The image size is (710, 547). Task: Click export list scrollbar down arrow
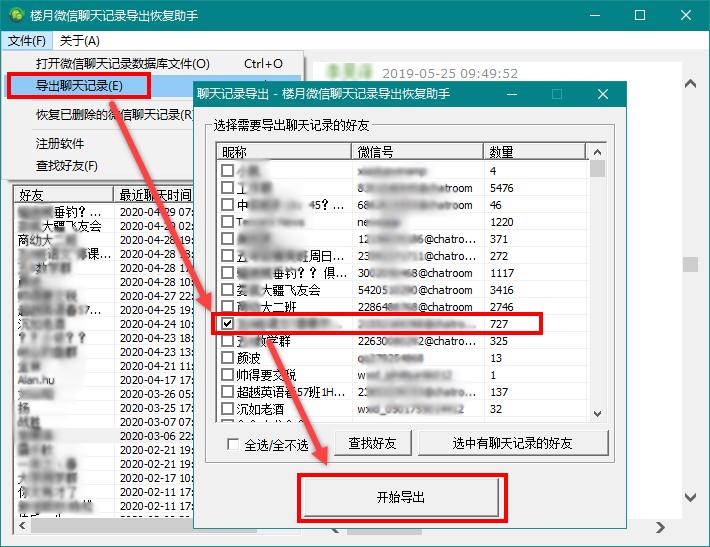[597, 413]
